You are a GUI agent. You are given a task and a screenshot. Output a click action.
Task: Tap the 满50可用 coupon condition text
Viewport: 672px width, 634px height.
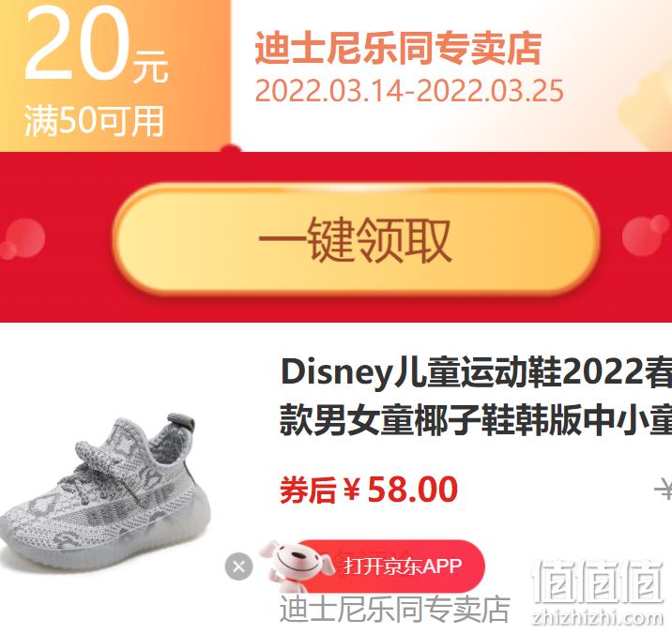pos(94,121)
